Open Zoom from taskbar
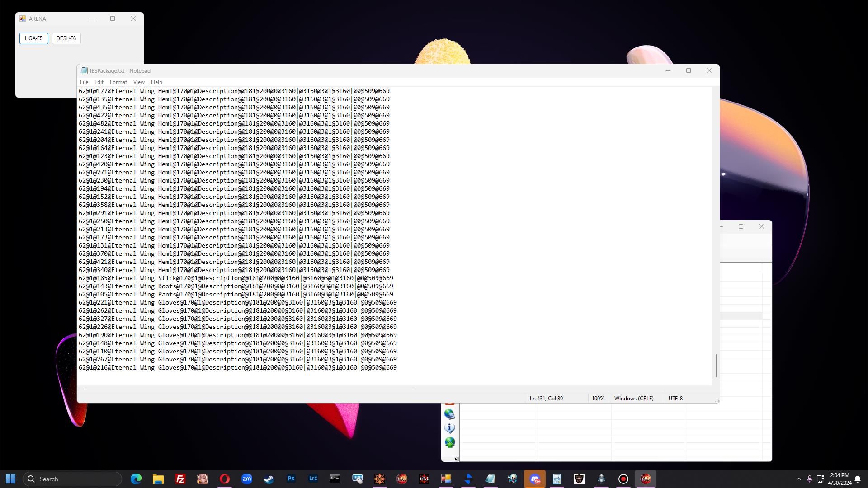868x488 pixels. [247, 479]
